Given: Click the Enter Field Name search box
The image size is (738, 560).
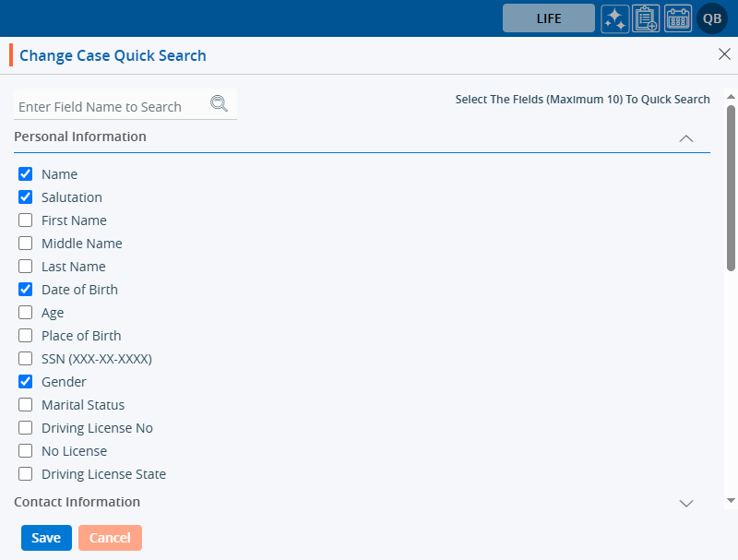Looking at the screenshot, I should pyautogui.click(x=111, y=107).
